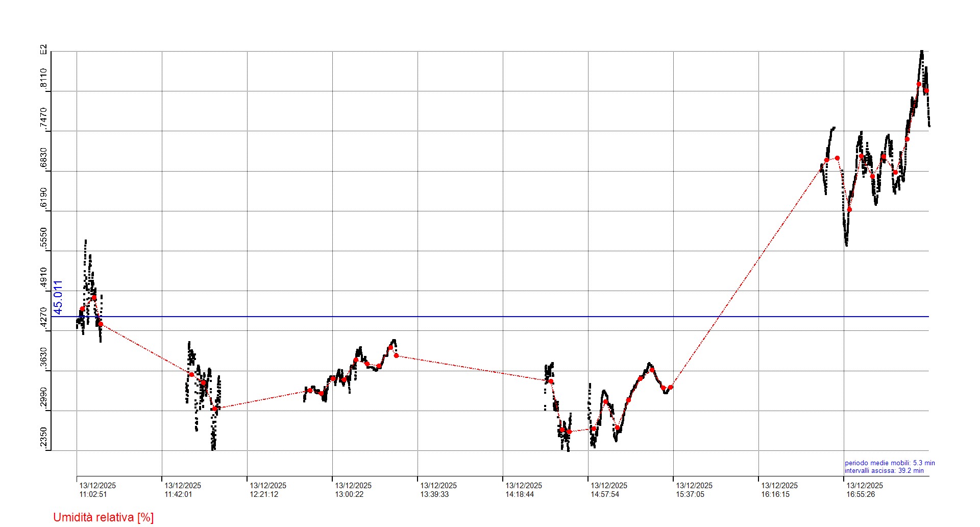Click the .5550 Y-axis tick label

click(43, 238)
